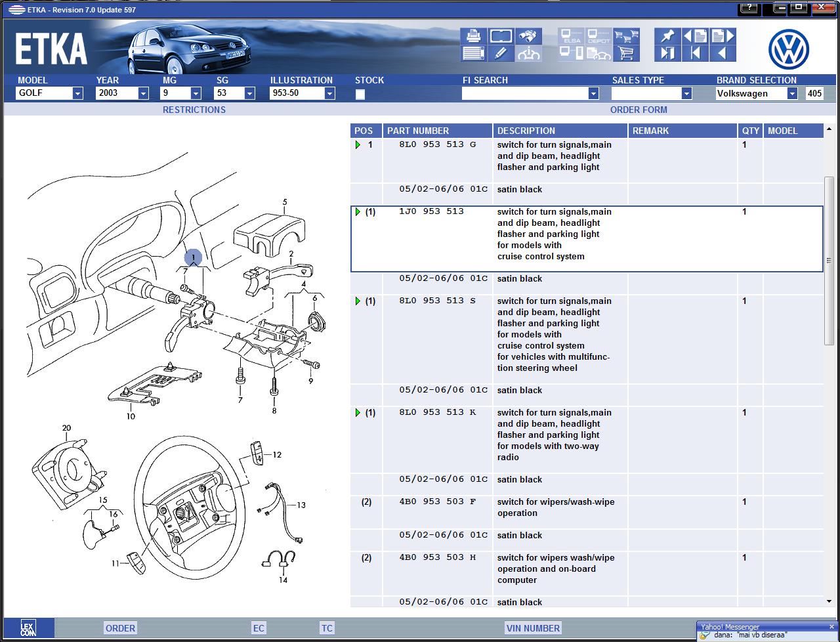This screenshot has height=642, width=840.
Task: Click the EC button at bottom
Action: click(259, 628)
